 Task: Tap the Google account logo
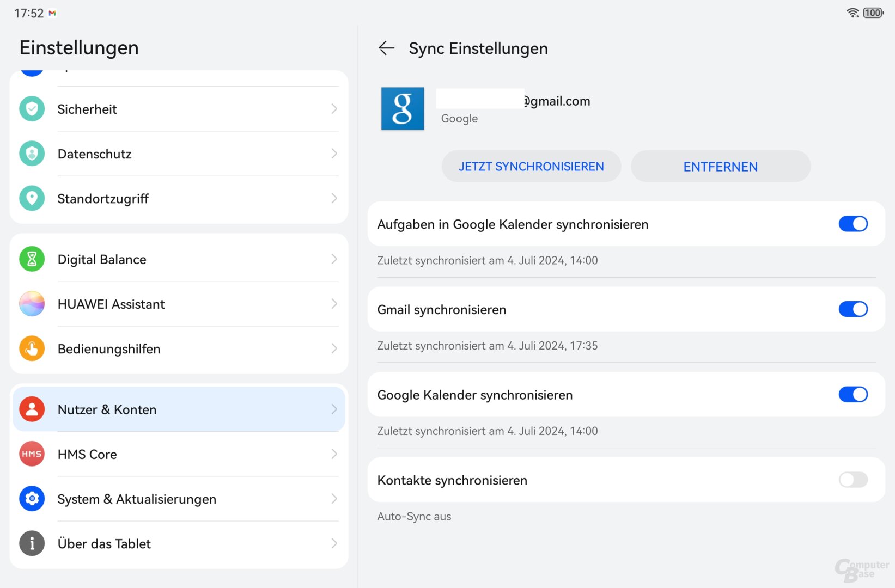(x=403, y=108)
